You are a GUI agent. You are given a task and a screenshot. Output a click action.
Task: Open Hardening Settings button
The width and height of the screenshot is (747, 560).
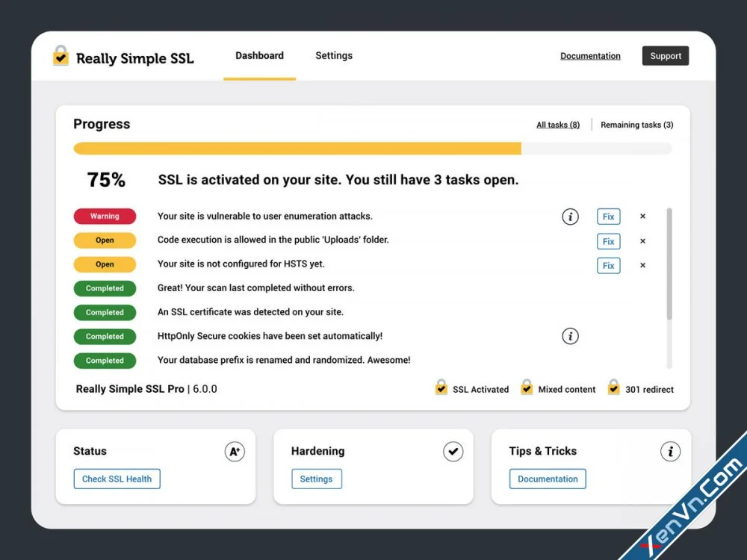coord(316,479)
